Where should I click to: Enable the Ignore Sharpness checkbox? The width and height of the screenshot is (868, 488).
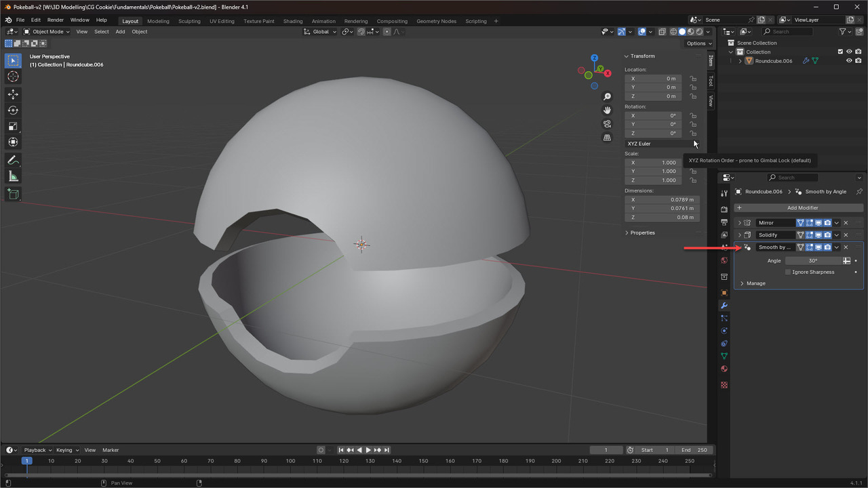788,272
